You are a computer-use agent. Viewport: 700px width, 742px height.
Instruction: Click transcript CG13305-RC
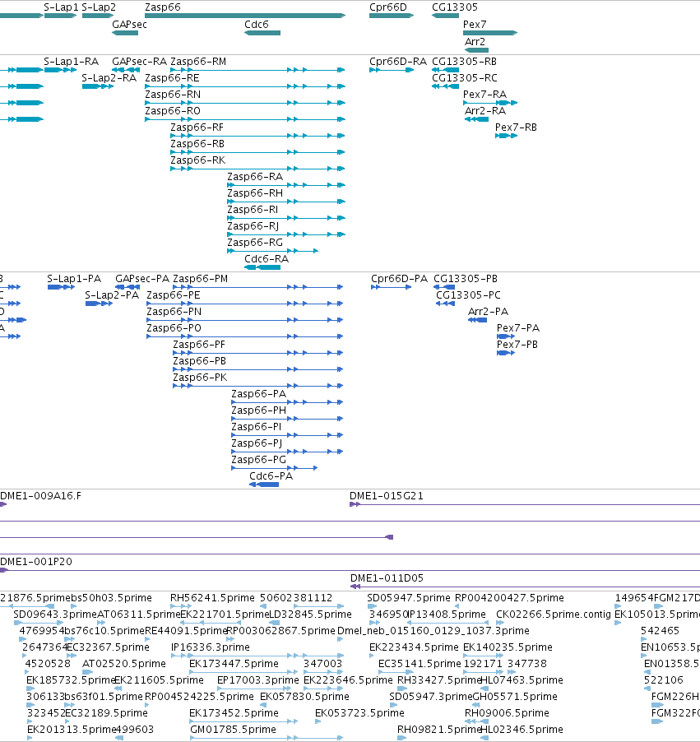coord(464,77)
